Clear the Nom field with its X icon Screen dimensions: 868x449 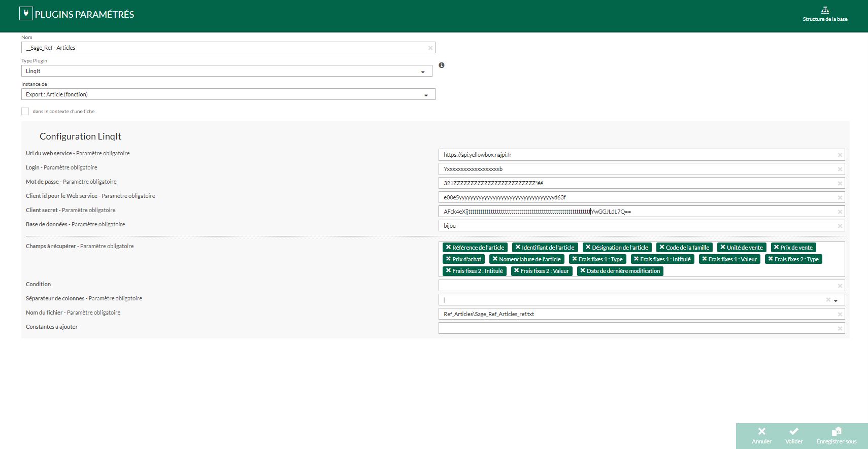430,48
